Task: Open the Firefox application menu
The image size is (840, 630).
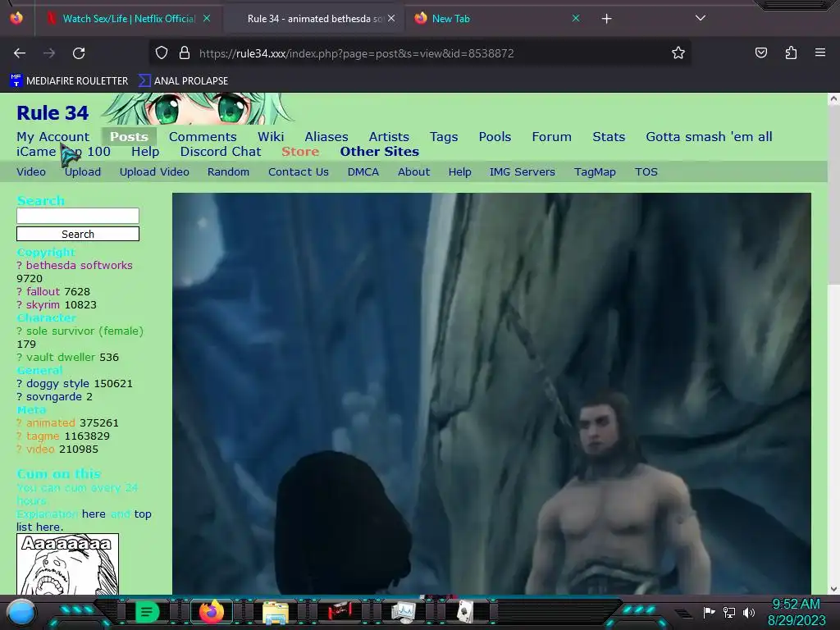Action: pos(820,52)
